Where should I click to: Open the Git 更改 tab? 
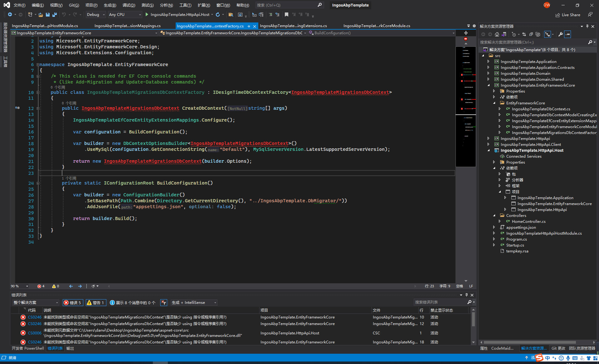[x=558, y=348]
